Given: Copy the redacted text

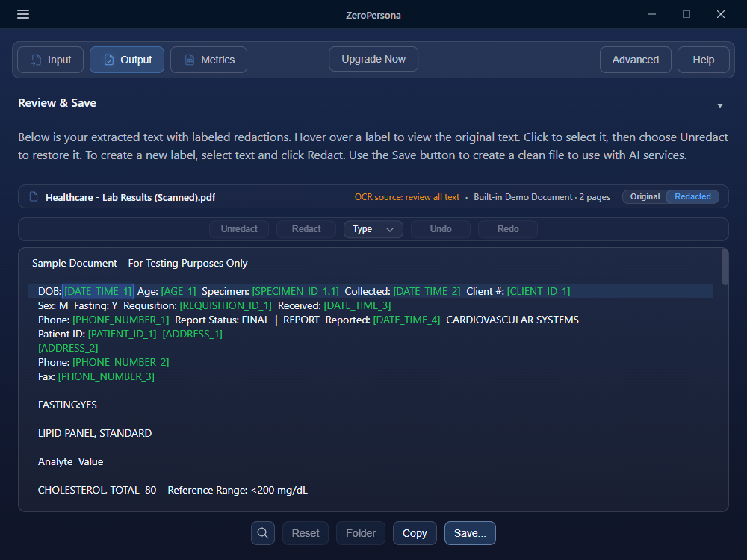Looking at the screenshot, I should pyautogui.click(x=415, y=533).
